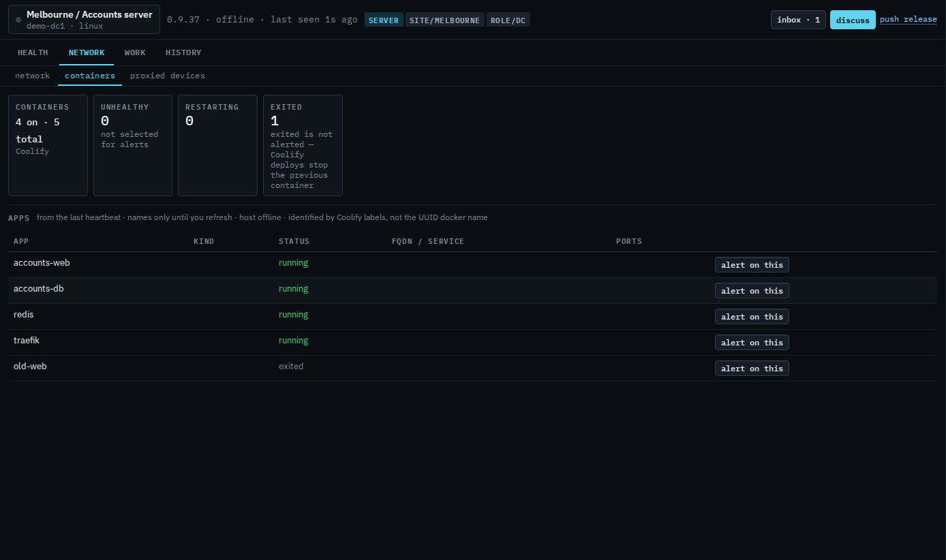Click the STATUS column header

pos(294,241)
